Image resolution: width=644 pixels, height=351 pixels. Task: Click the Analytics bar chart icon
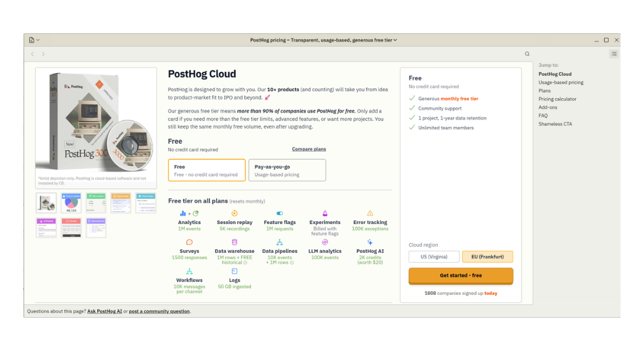(183, 214)
